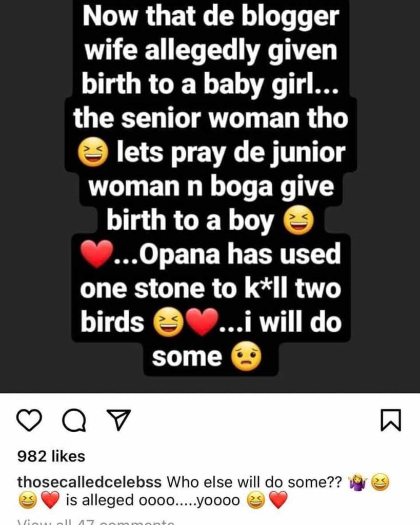Save the post with the bookmark icon
The height and width of the screenshot is (525, 420).
coord(392,421)
